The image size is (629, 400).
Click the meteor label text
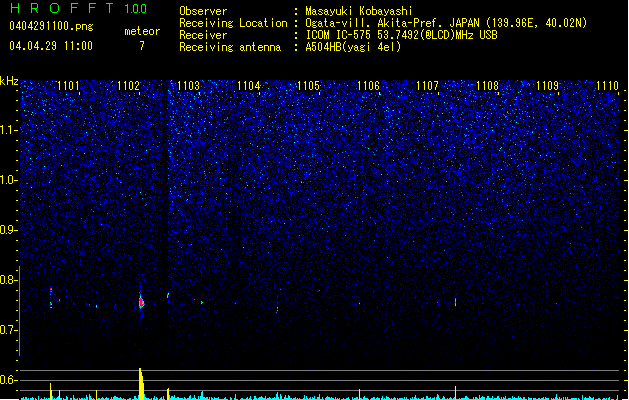coord(142,31)
